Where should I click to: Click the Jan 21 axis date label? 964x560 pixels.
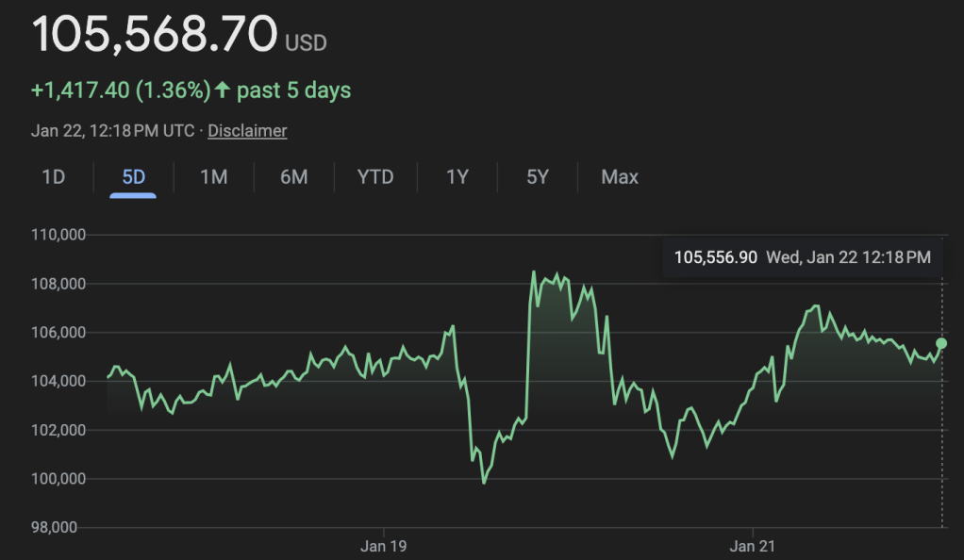[754, 546]
